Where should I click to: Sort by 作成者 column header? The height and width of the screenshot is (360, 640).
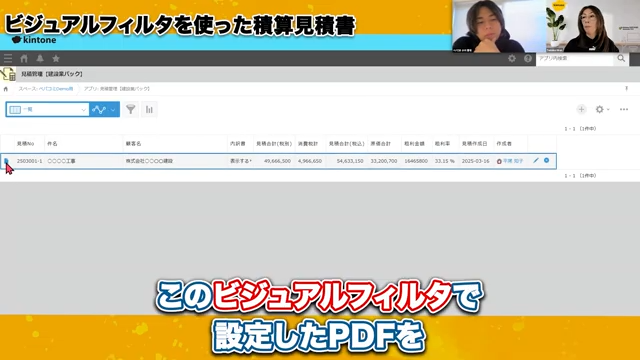pos(504,144)
